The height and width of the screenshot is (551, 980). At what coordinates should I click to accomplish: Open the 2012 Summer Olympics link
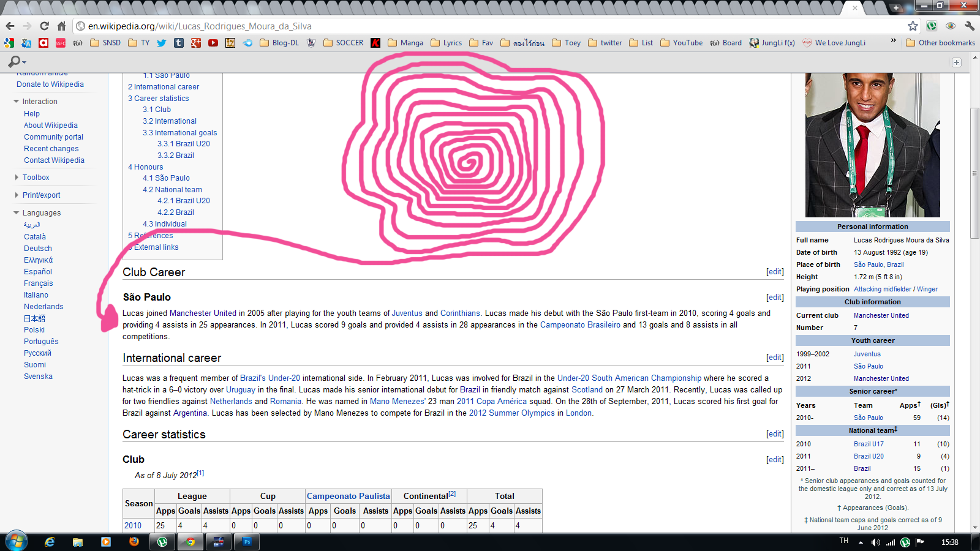512,413
